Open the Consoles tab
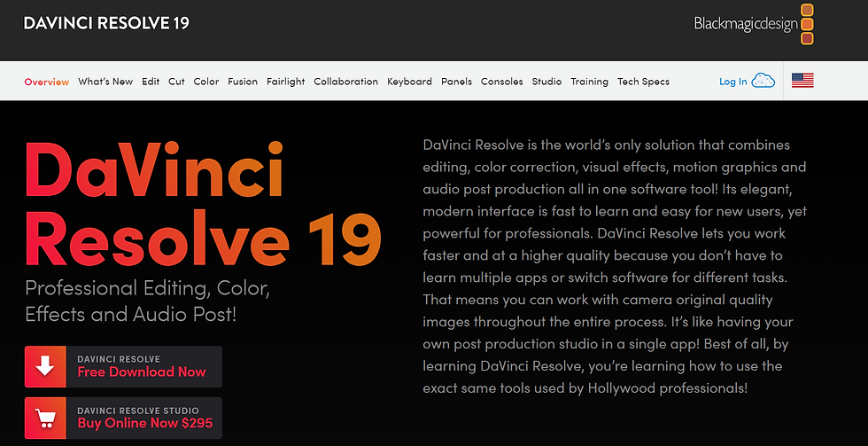 pos(502,82)
